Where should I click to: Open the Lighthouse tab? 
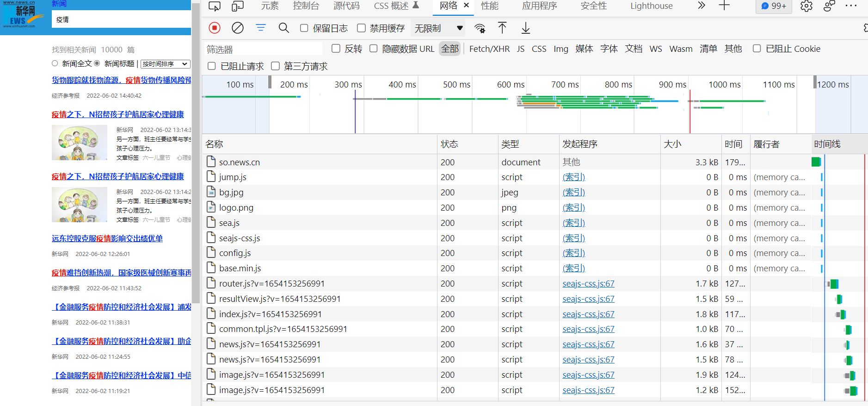(651, 6)
